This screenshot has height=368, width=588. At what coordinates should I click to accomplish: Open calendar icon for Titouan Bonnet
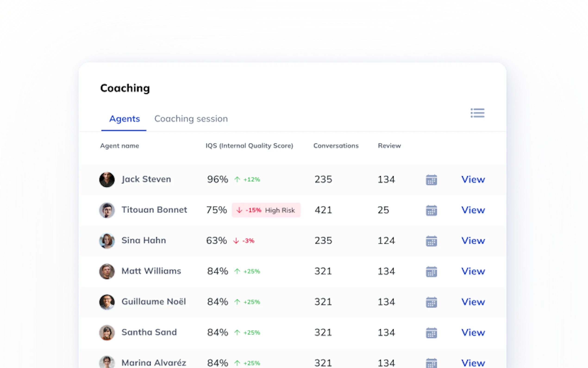431,210
